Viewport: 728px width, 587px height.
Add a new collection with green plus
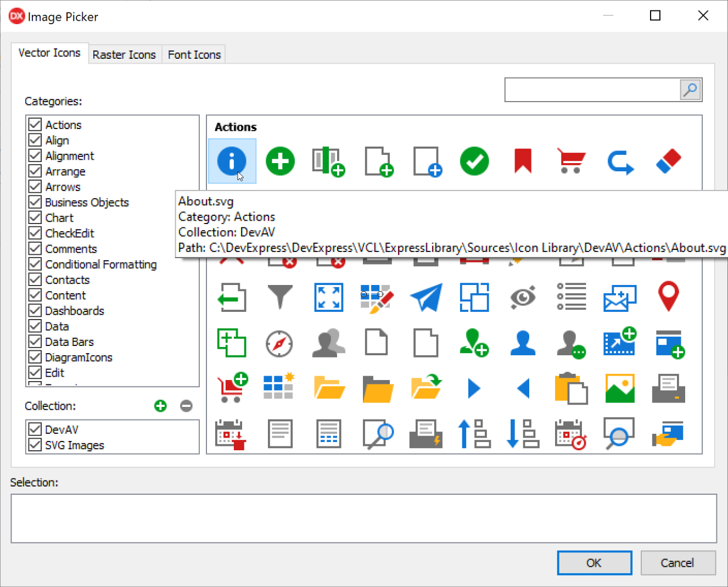[x=160, y=406]
